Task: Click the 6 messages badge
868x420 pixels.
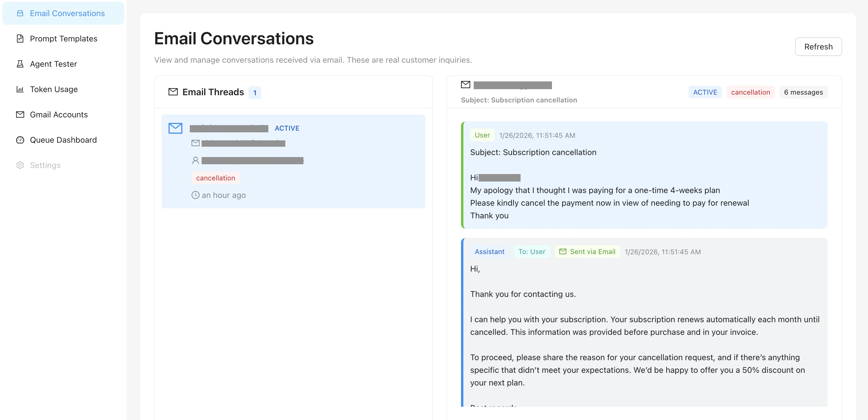Action: click(803, 92)
